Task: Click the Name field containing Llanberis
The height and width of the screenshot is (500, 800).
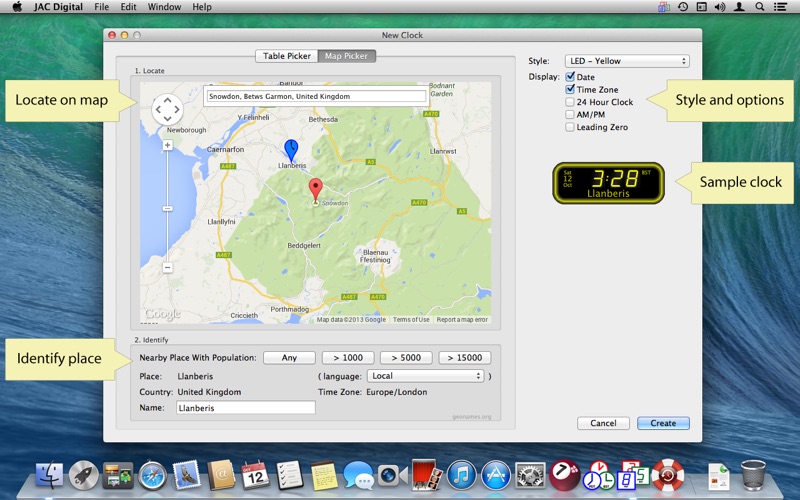Action: pyautogui.click(x=246, y=408)
